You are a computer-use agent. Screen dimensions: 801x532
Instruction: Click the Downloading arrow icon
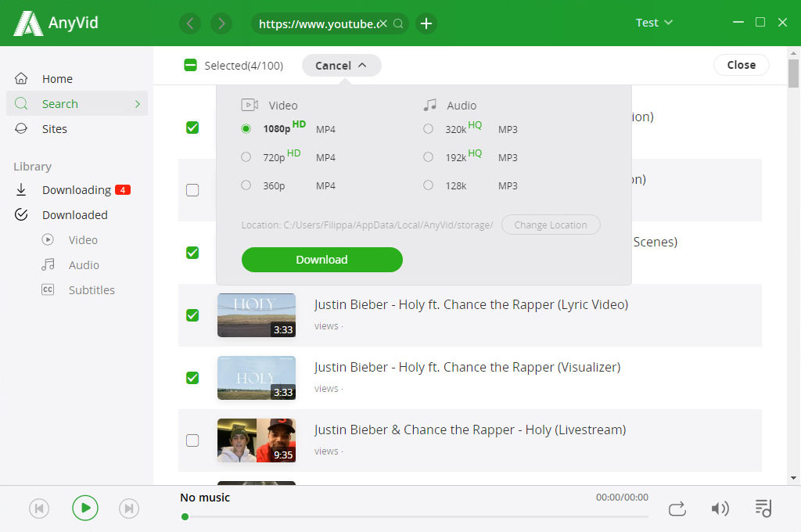pyautogui.click(x=21, y=189)
